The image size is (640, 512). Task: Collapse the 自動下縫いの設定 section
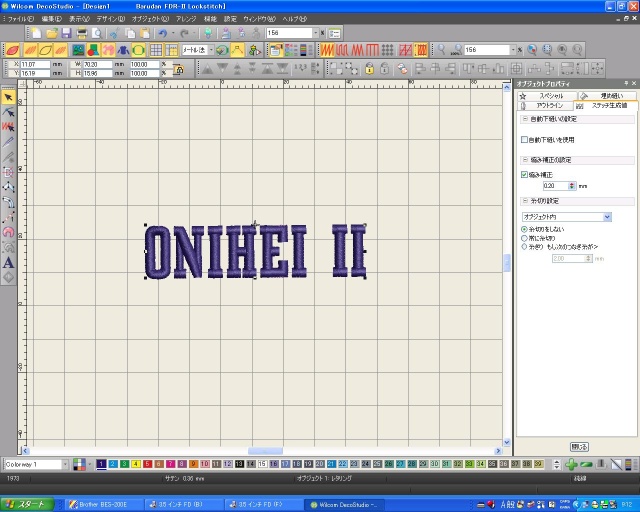[525, 119]
